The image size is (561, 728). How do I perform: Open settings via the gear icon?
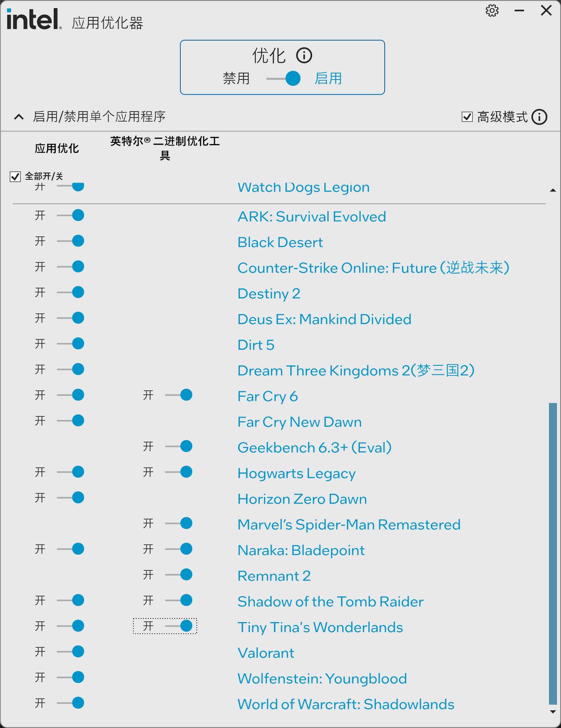pyautogui.click(x=492, y=11)
